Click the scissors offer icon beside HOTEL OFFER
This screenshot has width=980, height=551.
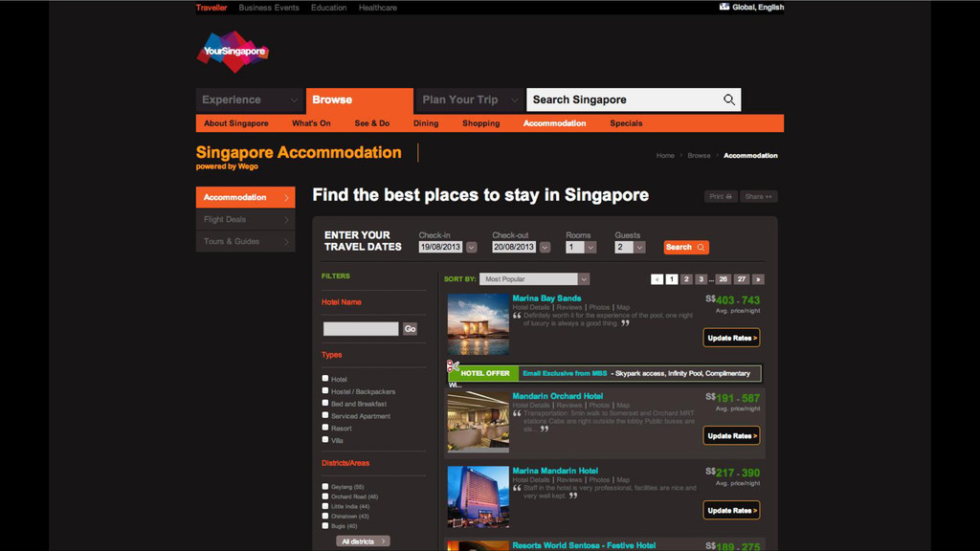point(453,366)
